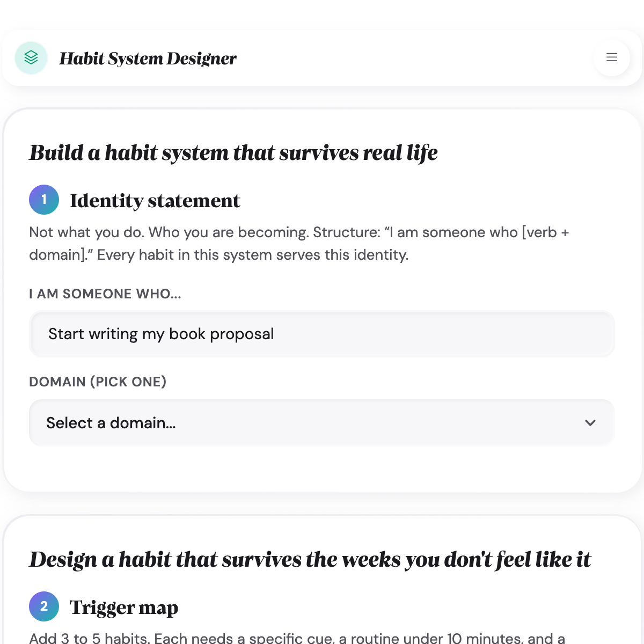644x644 pixels.
Task: Click the domain dropdown chevron arrow
Action: [590, 423]
